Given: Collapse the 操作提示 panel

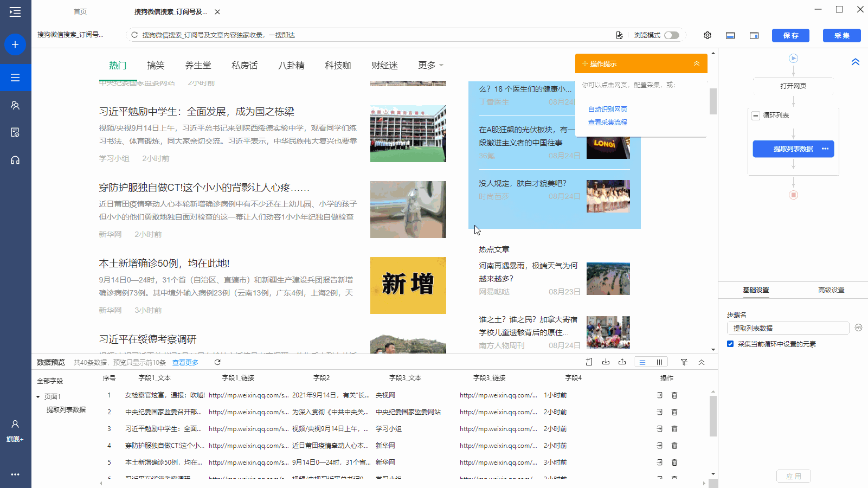Looking at the screenshot, I should tap(696, 64).
